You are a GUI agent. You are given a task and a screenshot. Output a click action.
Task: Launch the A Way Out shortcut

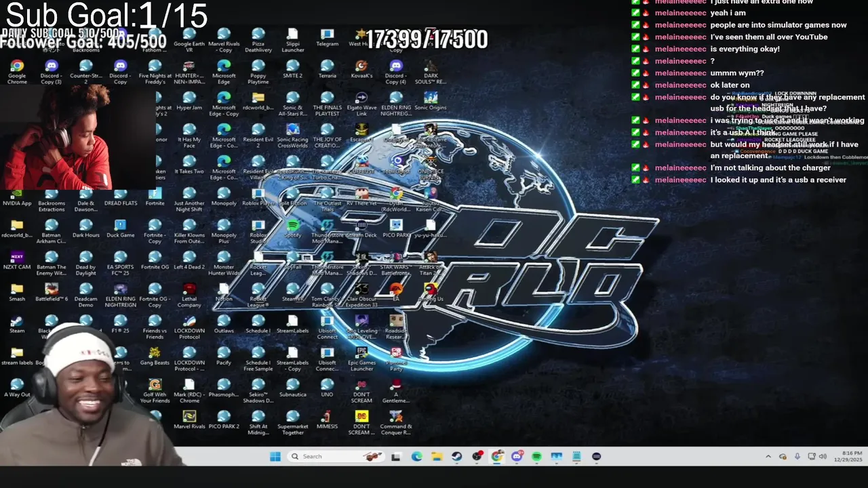[17, 388]
